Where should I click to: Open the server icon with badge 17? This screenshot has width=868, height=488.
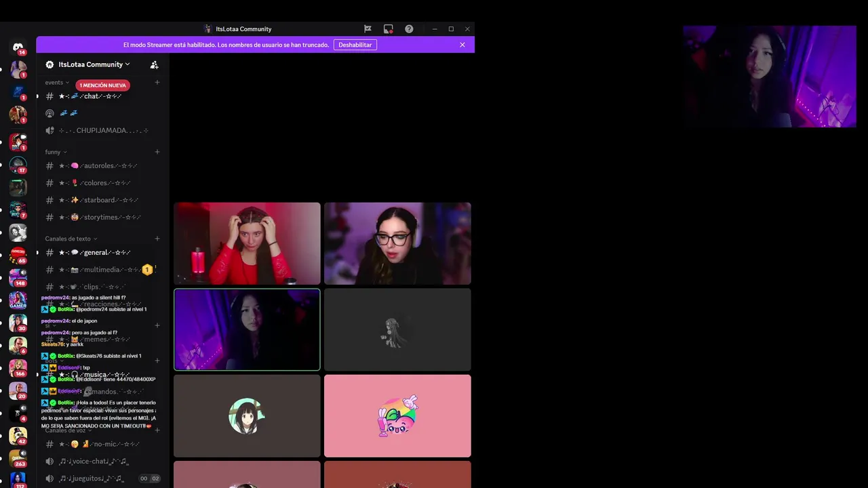tap(18, 164)
